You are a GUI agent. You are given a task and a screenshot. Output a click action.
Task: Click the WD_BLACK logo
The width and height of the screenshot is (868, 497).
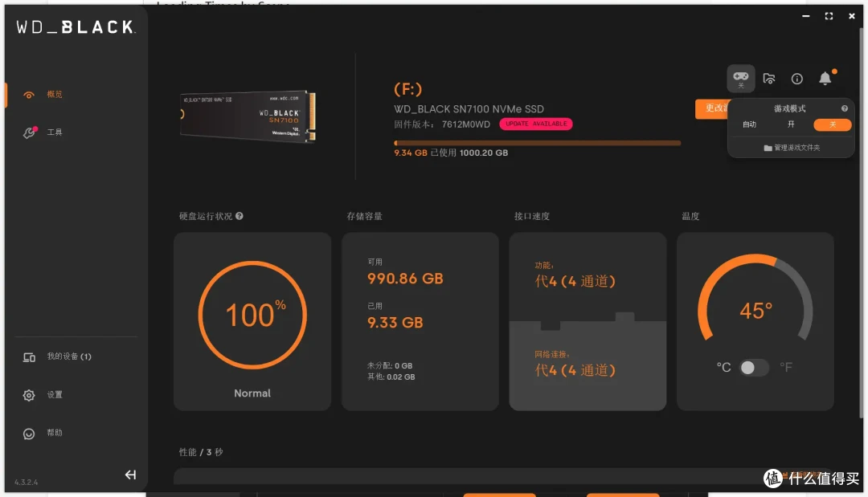click(76, 27)
